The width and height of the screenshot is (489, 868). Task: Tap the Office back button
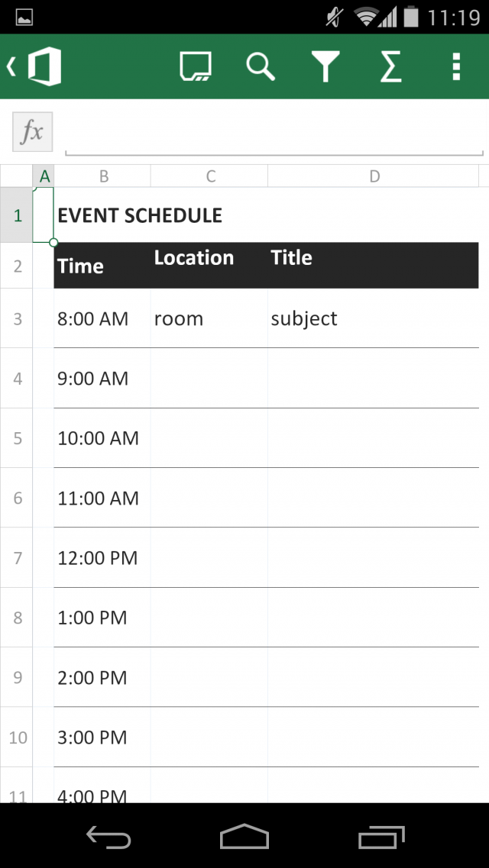[36, 67]
